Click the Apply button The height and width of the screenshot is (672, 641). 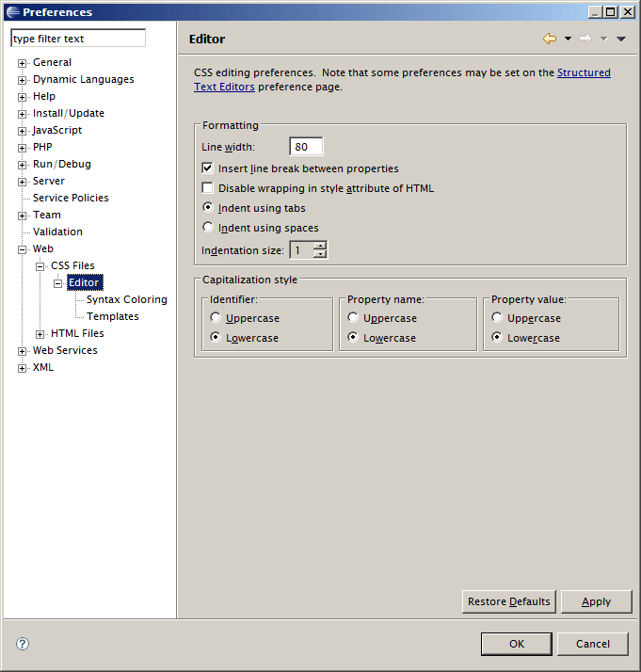point(596,601)
